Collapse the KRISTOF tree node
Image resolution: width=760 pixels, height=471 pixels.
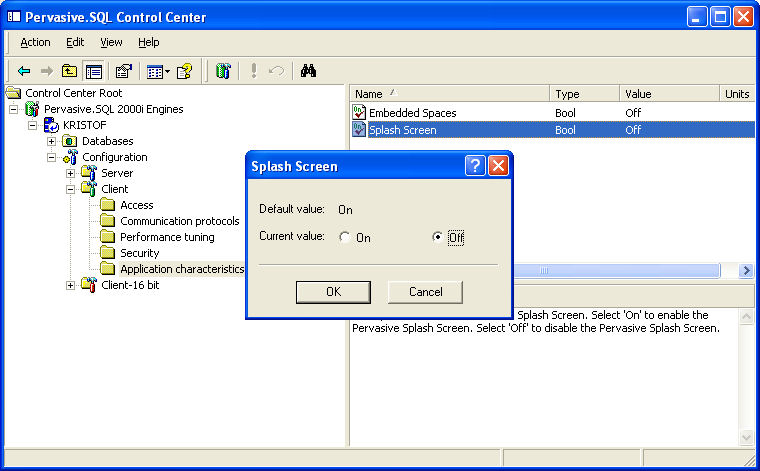click(32, 126)
